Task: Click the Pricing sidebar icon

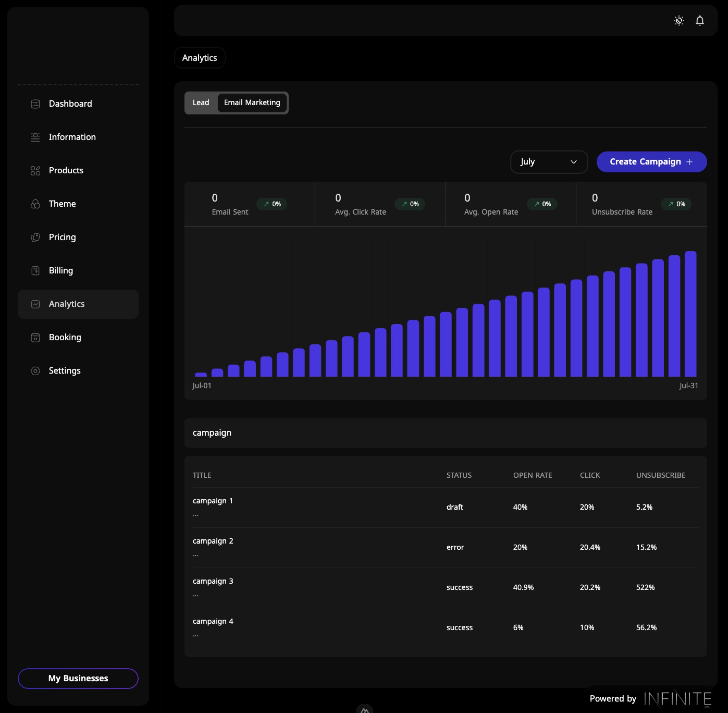Action: point(35,237)
